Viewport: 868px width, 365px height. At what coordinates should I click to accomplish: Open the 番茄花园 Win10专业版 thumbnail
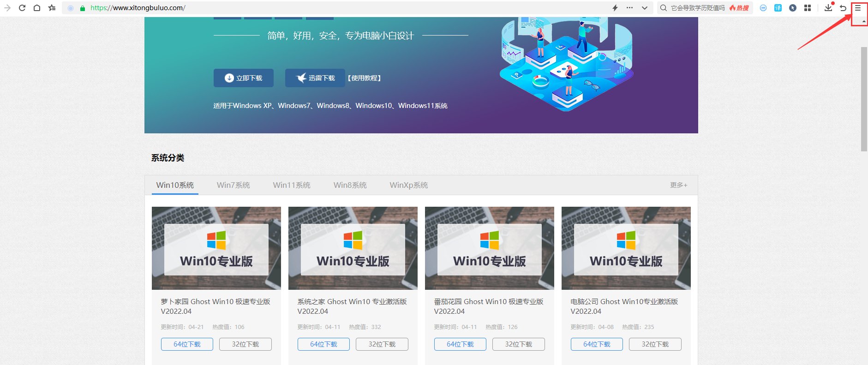point(490,248)
